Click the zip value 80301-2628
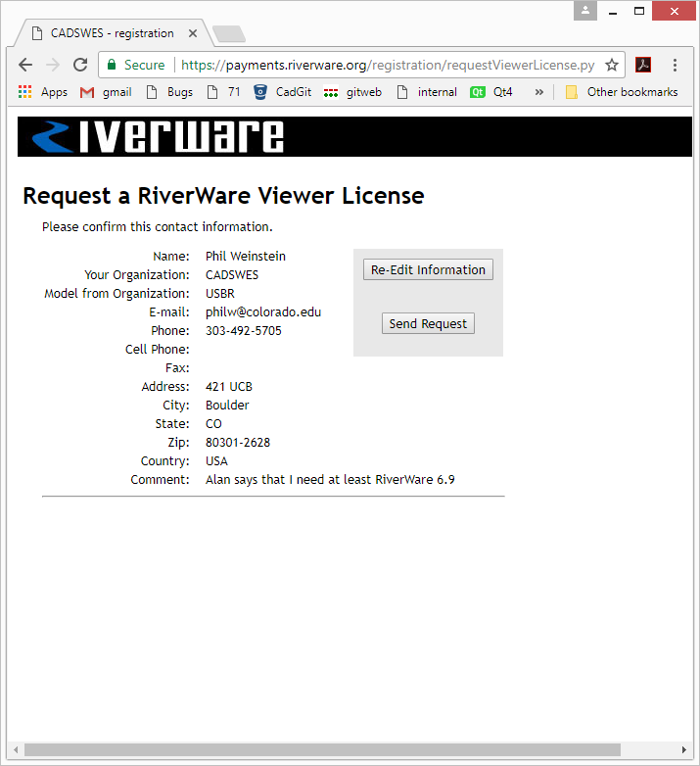700x766 pixels. point(238,442)
